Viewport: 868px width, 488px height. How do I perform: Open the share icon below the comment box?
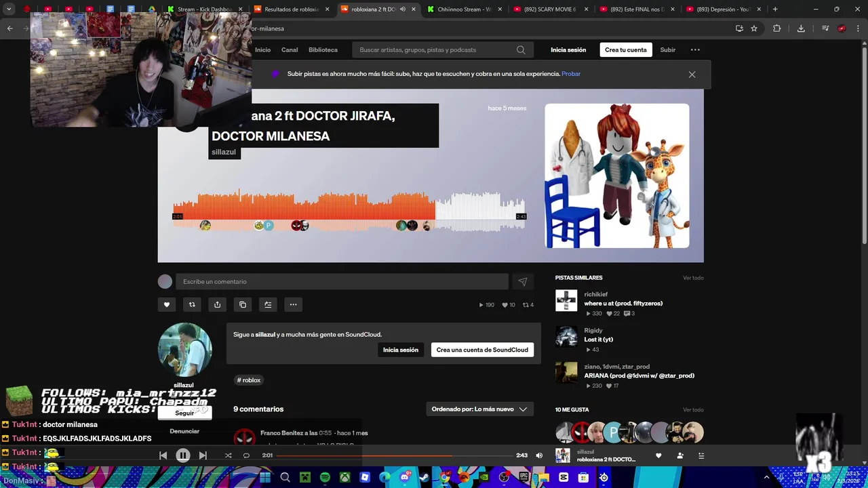[x=217, y=305]
